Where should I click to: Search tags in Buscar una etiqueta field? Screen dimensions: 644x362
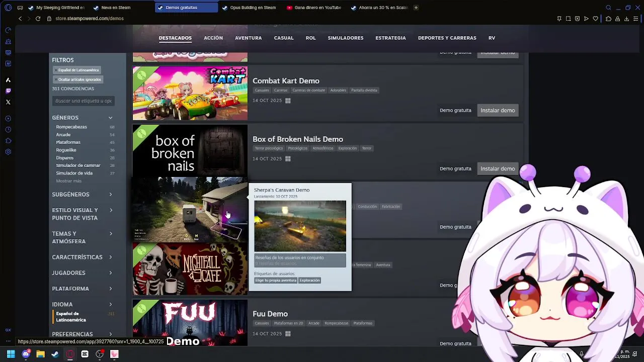coord(83,101)
